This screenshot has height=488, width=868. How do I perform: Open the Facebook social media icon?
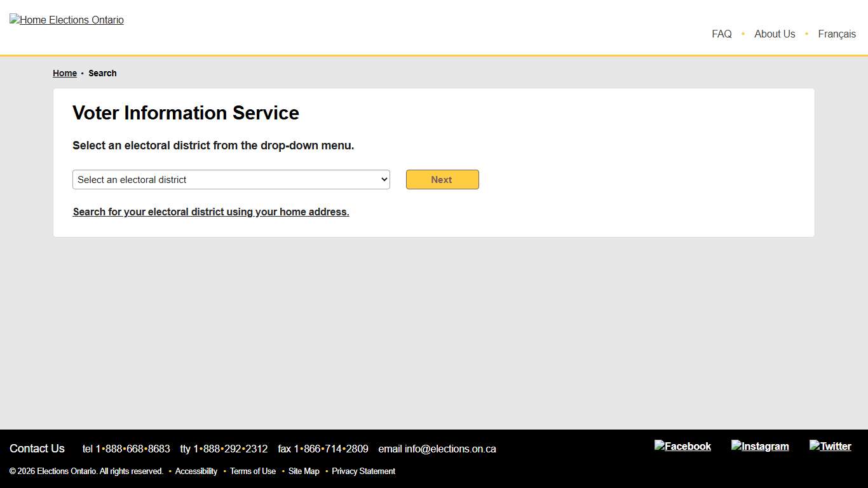(x=682, y=446)
